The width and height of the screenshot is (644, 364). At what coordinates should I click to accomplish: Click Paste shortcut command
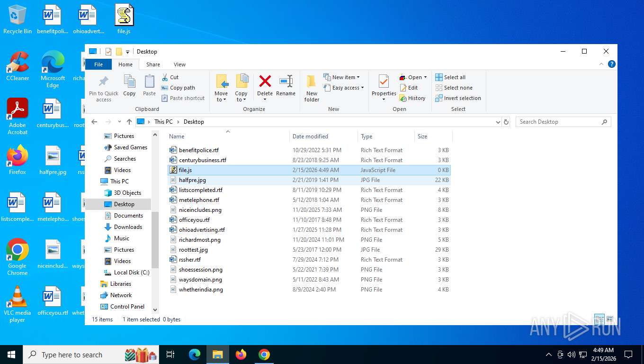tap(183, 98)
